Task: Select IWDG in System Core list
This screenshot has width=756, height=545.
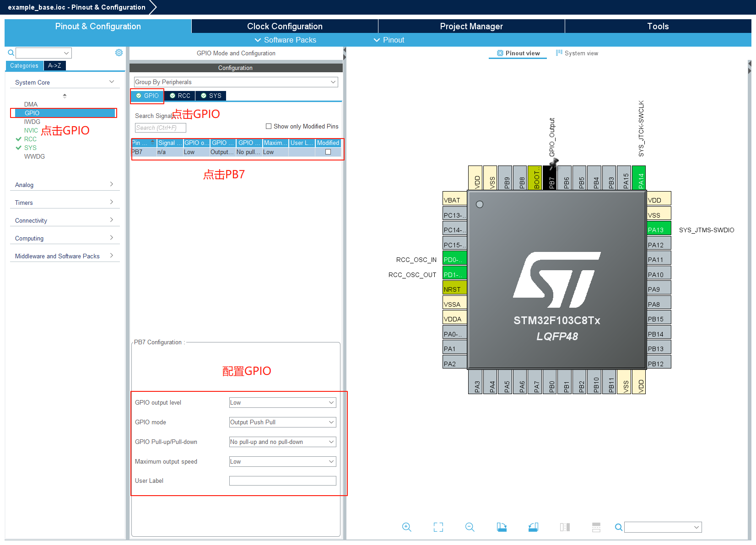Action: point(32,122)
